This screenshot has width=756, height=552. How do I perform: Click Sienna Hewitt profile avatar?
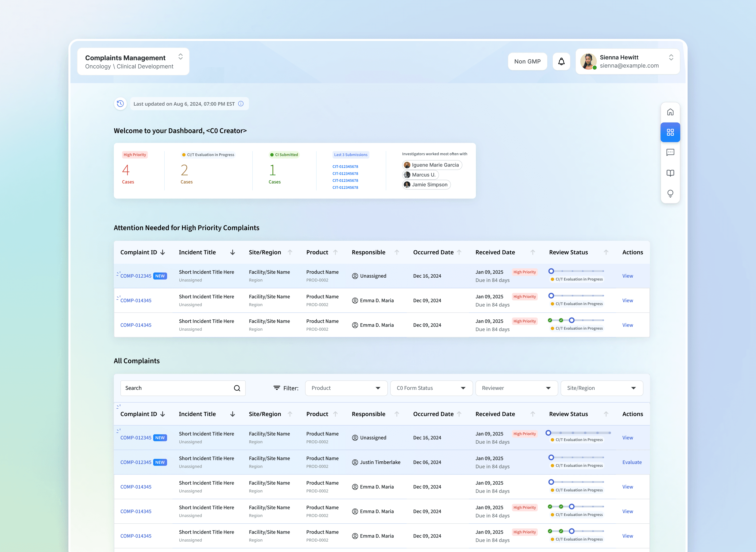click(x=588, y=61)
